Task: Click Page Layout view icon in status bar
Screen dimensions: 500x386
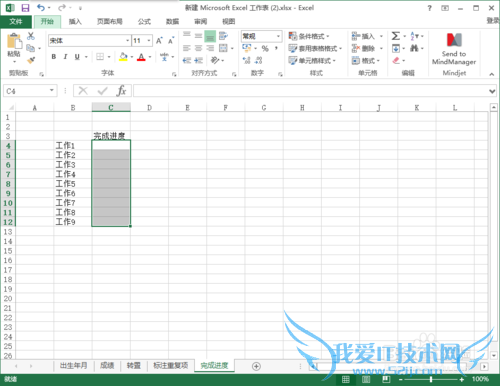Action: pos(366,379)
